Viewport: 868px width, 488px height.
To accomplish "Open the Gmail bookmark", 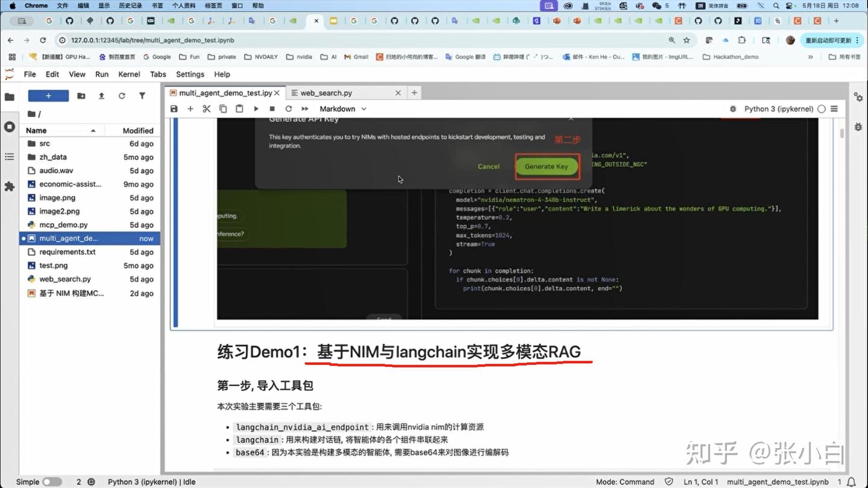I will [x=356, y=57].
